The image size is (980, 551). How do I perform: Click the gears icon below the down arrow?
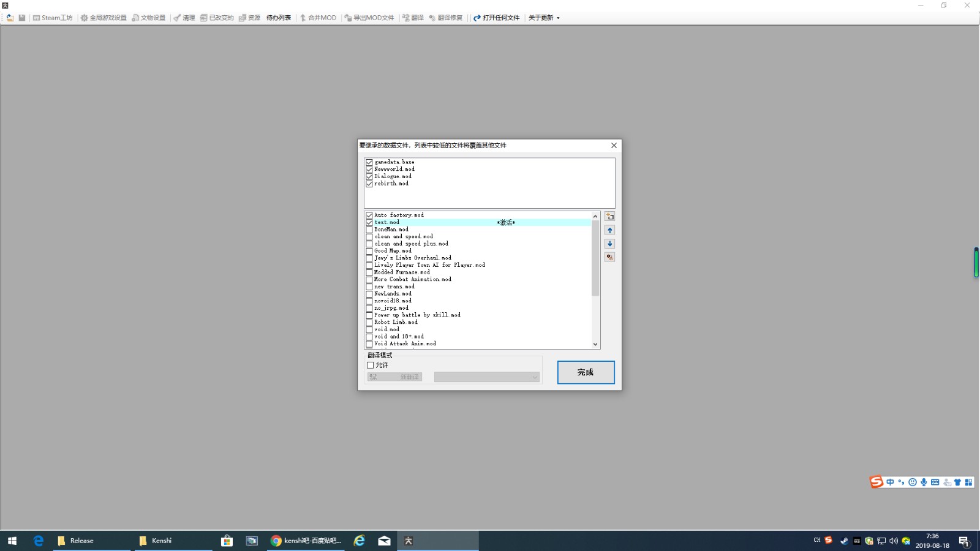click(x=609, y=257)
